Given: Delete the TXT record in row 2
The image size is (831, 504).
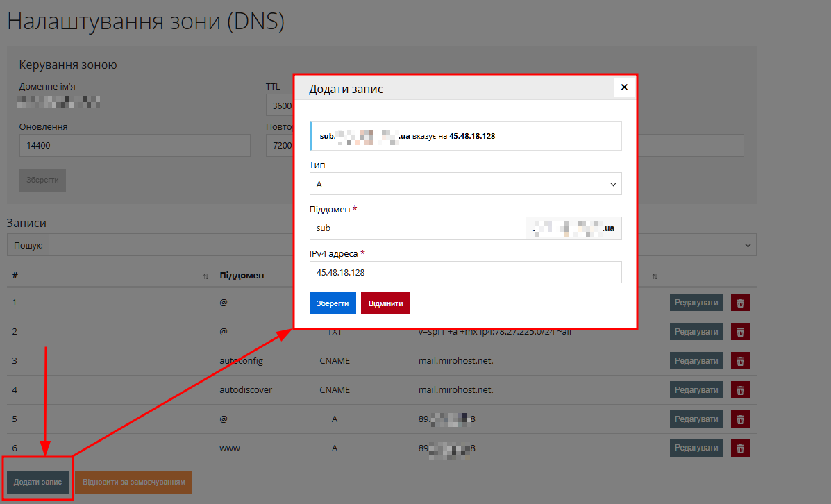Looking at the screenshot, I should tap(740, 331).
